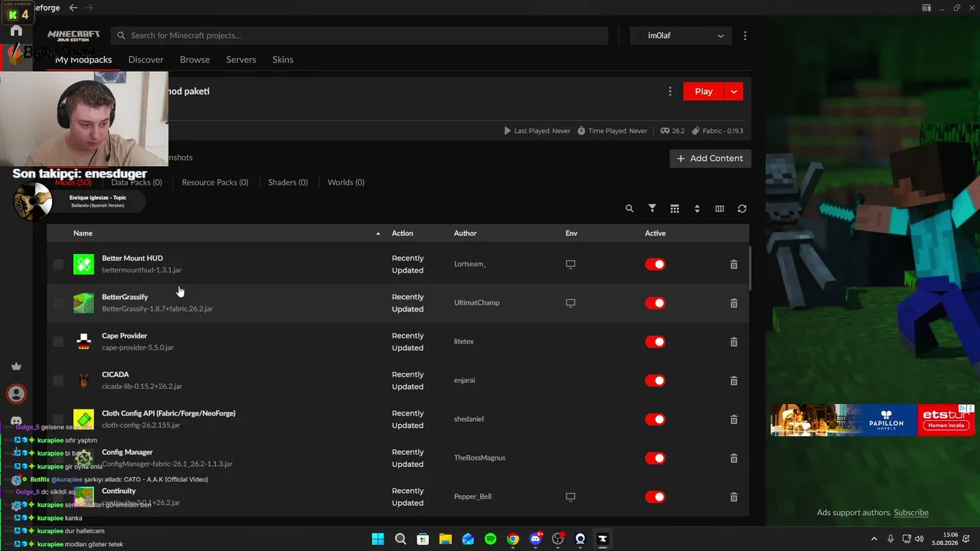Open the im0laf account dropdown

[681, 35]
